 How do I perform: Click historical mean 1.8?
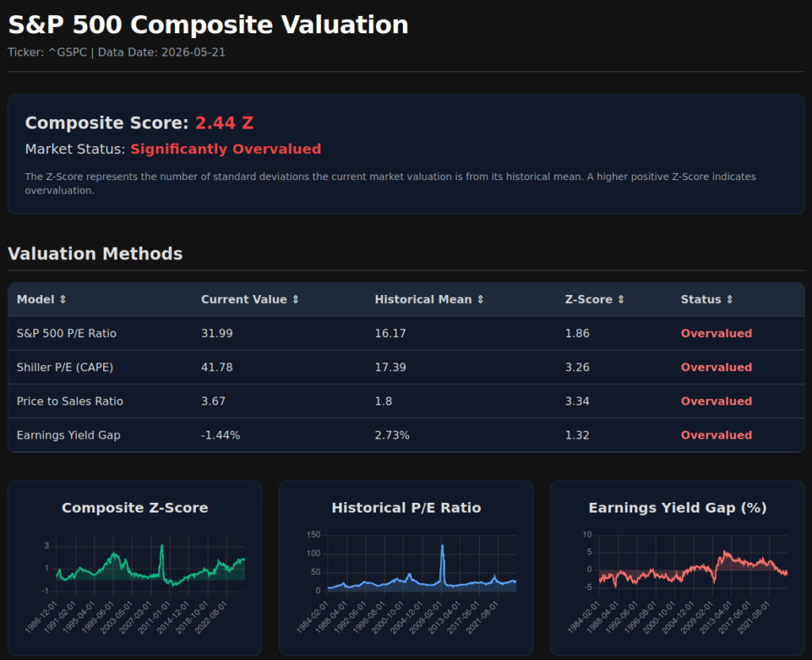click(x=383, y=401)
